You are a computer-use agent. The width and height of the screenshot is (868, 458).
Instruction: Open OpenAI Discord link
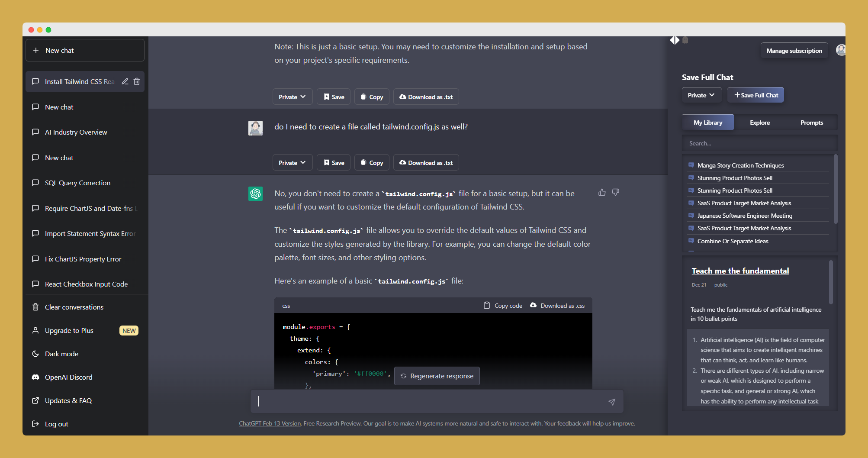[85, 377]
